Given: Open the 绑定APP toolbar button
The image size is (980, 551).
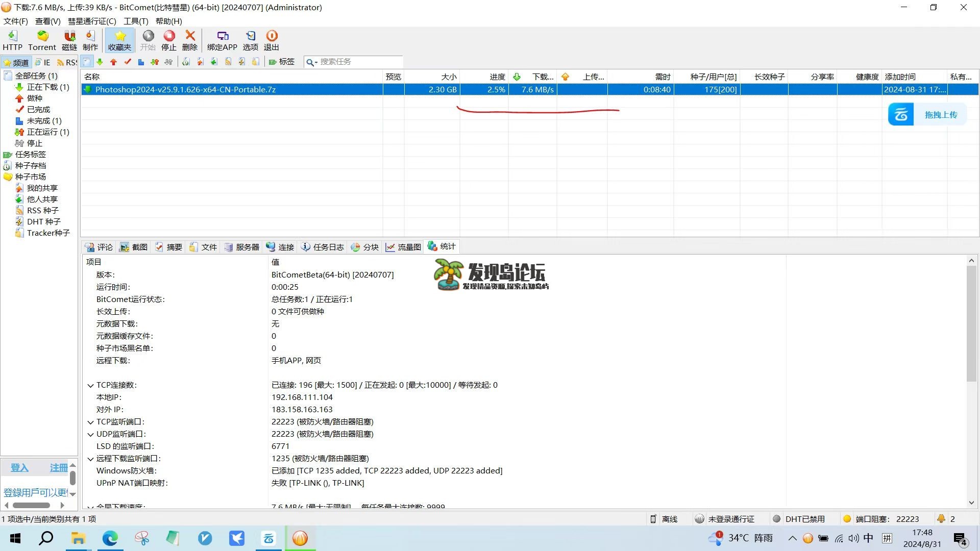Looking at the screenshot, I should click(x=222, y=40).
